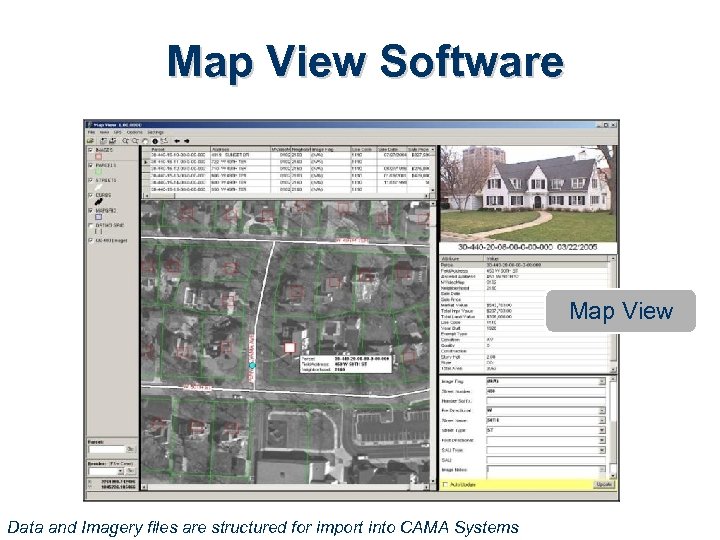The height and width of the screenshot is (540, 720).
Task: Click the Number Suffix input field
Action: pyautogui.click(x=546, y=401)
